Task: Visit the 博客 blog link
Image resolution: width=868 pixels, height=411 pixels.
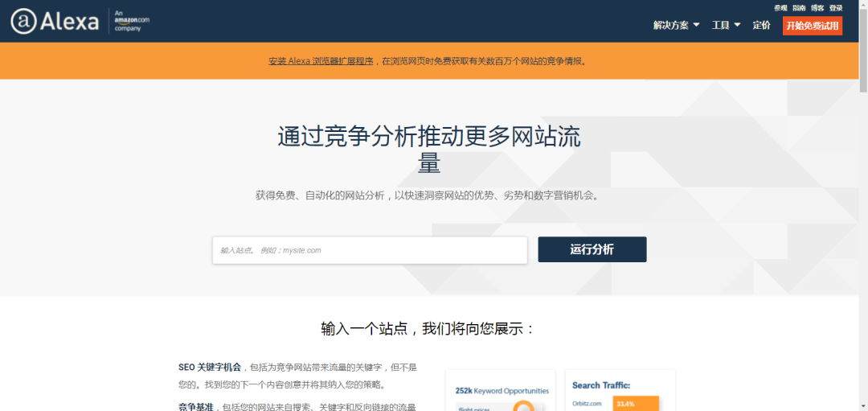Action: pos(817,8)
